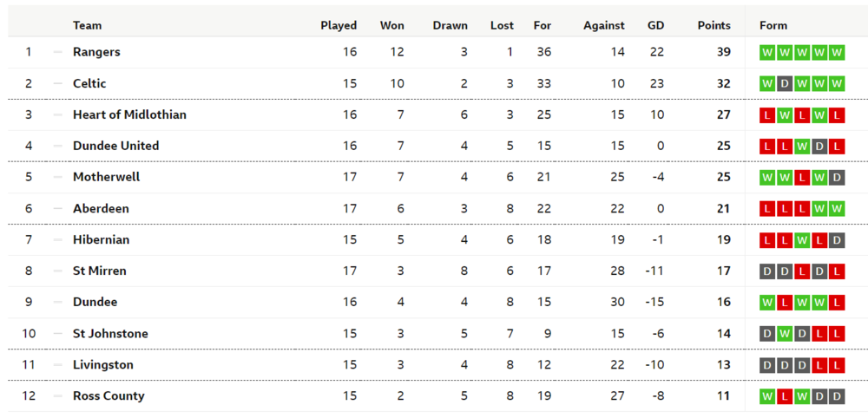Click Dundee's points value of 16

(724, 303)
